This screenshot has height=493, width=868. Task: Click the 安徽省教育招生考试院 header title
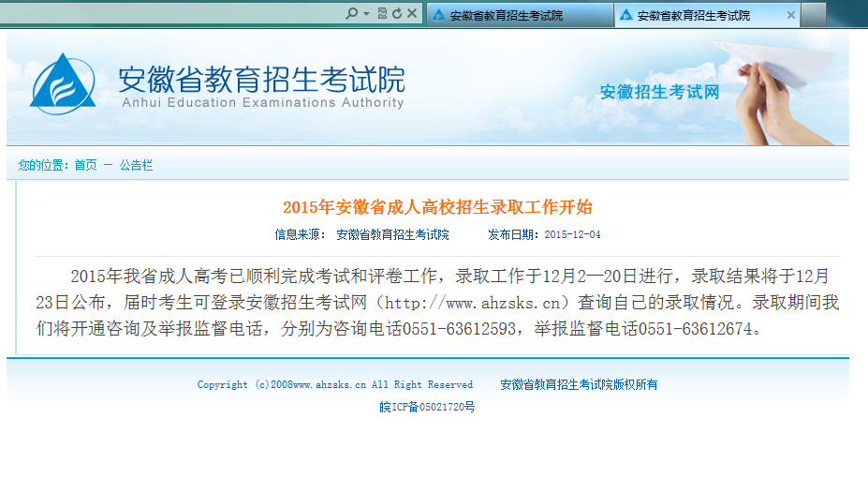261,80
